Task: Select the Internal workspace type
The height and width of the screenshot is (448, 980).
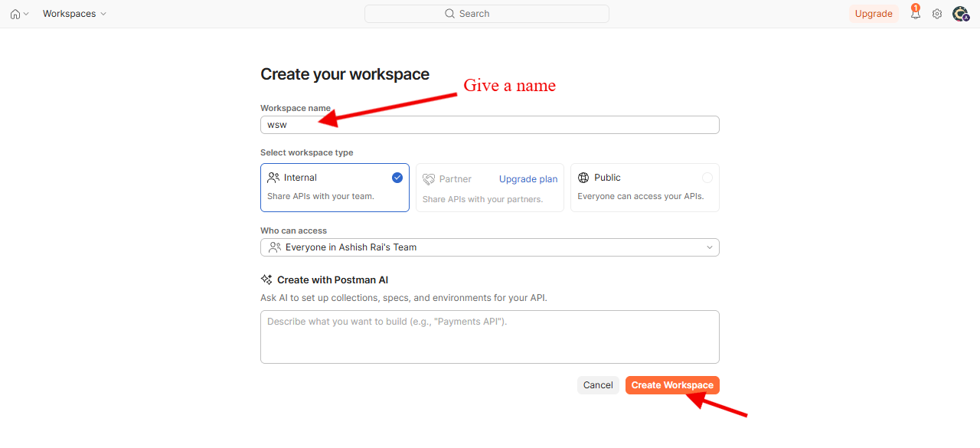Action: [x=335, y=187]
